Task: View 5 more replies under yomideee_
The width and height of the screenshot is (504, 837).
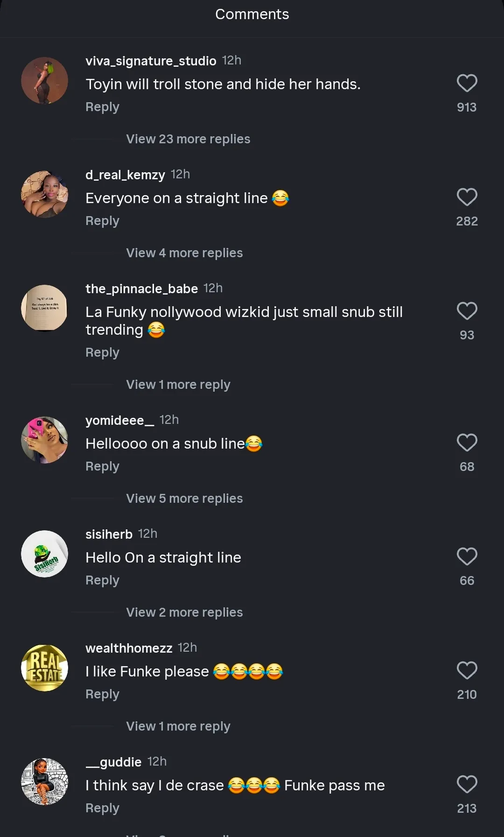Action: coord(184,499)
